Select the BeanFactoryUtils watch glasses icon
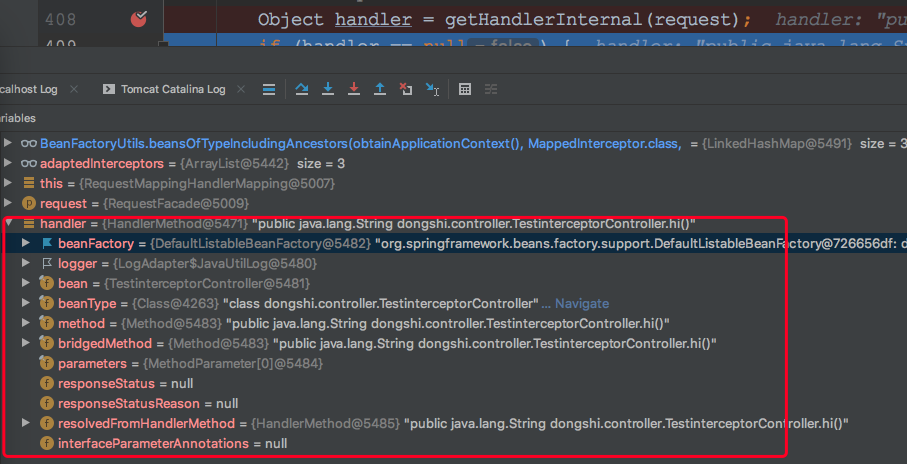This screenshot has width=907, height=464. [28, 143]
